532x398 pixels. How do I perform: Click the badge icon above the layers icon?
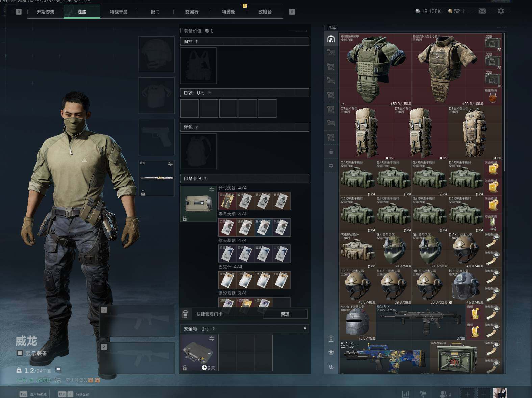[331, 339]
